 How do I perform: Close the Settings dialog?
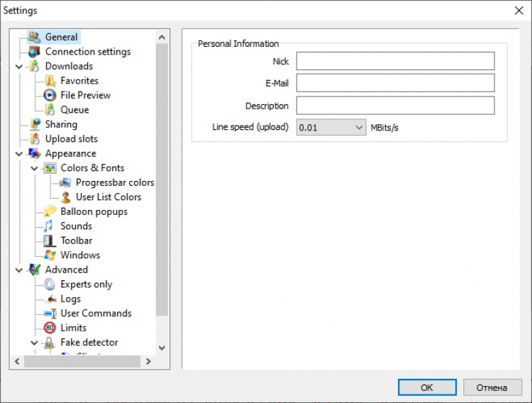(x=519, y=11)
